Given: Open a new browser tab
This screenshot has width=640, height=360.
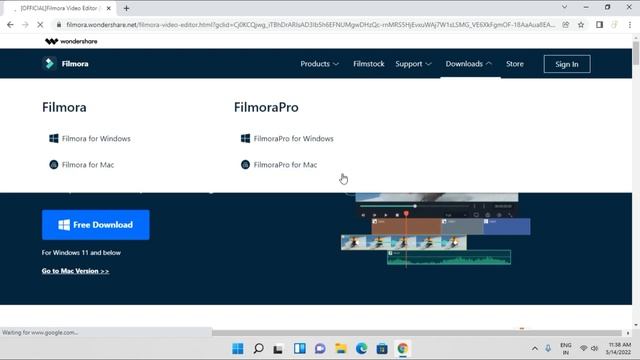Looking at the screenshot, I should click(x=126, y=8).
